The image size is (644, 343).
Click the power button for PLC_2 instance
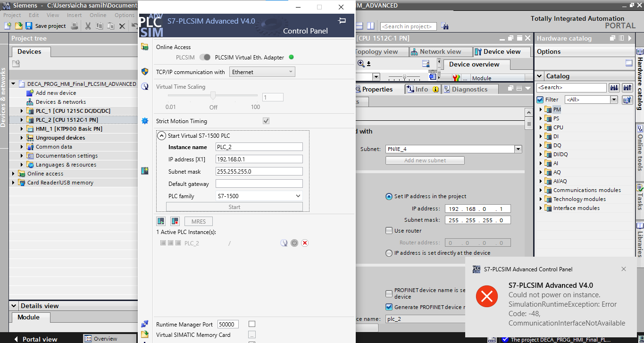294,243
